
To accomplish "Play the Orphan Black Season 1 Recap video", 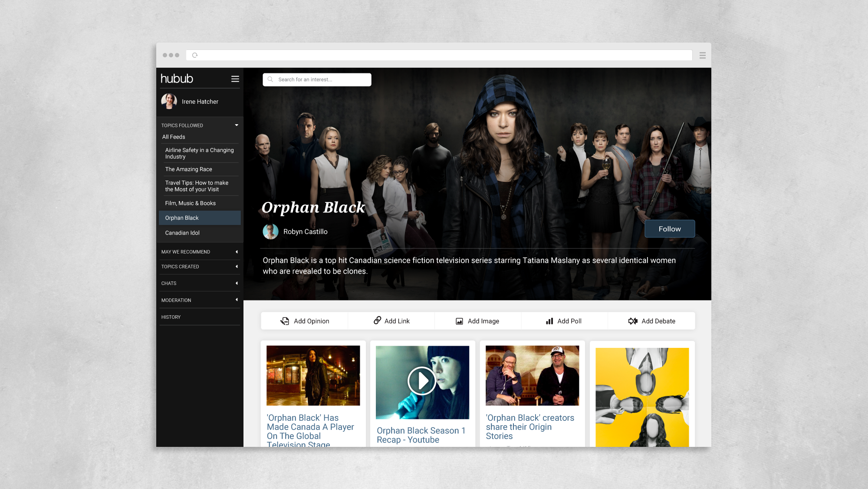I will [x=422, y=381].
